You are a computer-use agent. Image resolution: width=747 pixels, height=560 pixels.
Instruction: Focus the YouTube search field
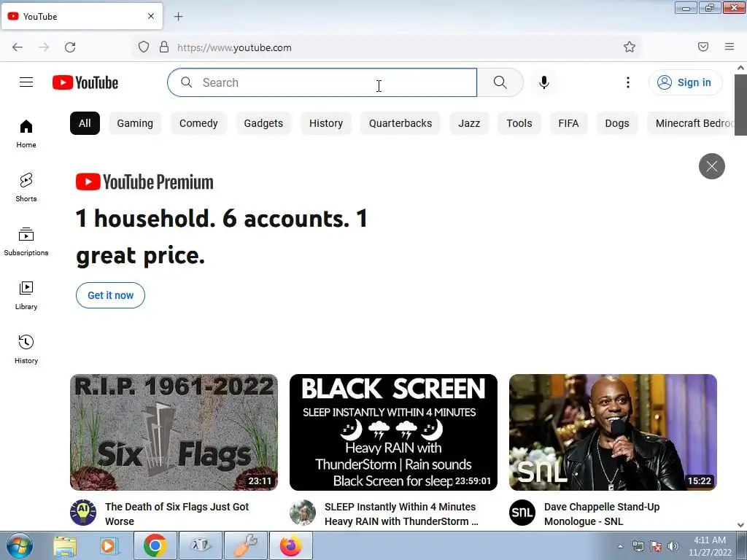(x=322, y=82)
